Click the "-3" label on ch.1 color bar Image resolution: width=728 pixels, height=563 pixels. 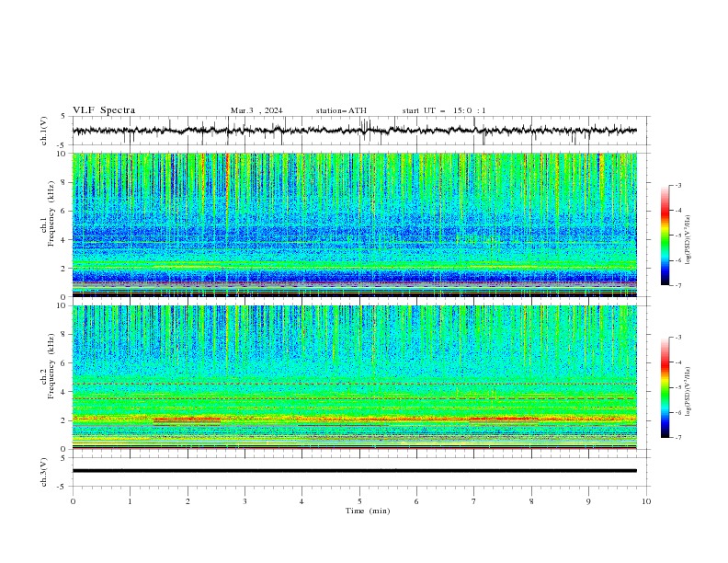click(x=677, y=185)
